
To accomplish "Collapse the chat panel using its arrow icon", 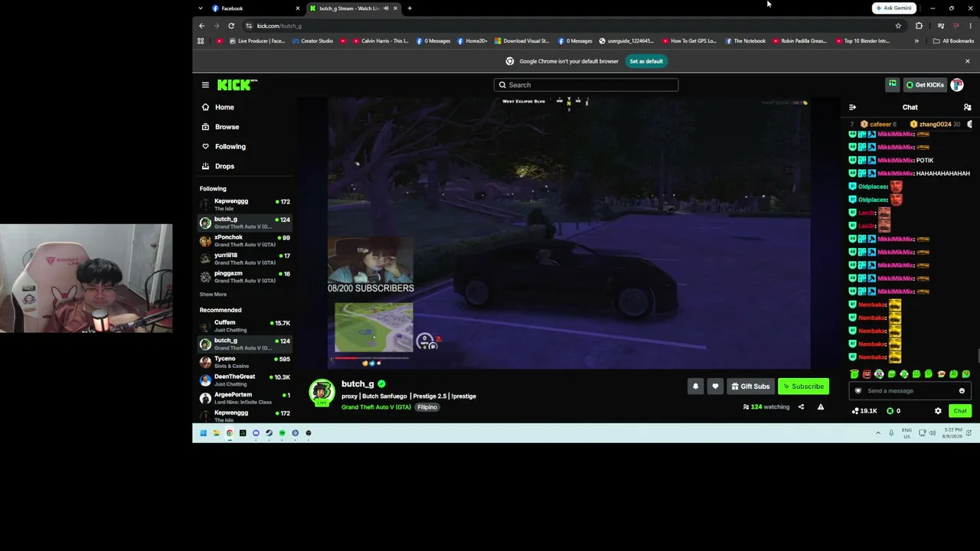I will pos(852,107).
